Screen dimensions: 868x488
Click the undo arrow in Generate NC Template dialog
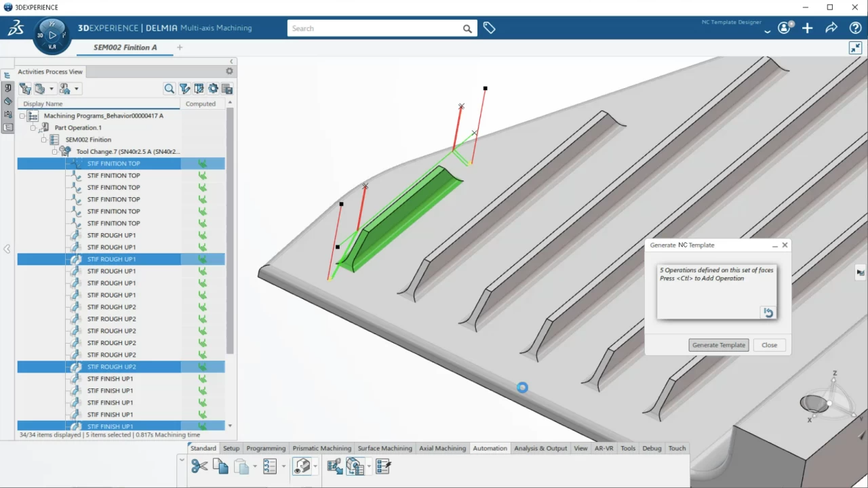pyautogui.click(x=768, y=312)
